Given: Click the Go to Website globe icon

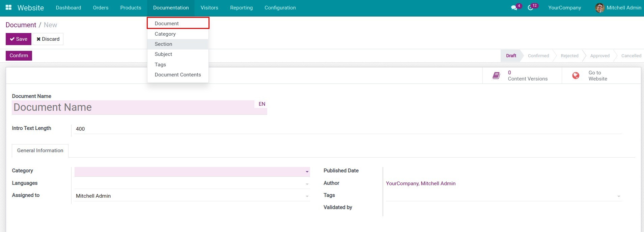Looking at the screenshot, I should click(576, 75).
